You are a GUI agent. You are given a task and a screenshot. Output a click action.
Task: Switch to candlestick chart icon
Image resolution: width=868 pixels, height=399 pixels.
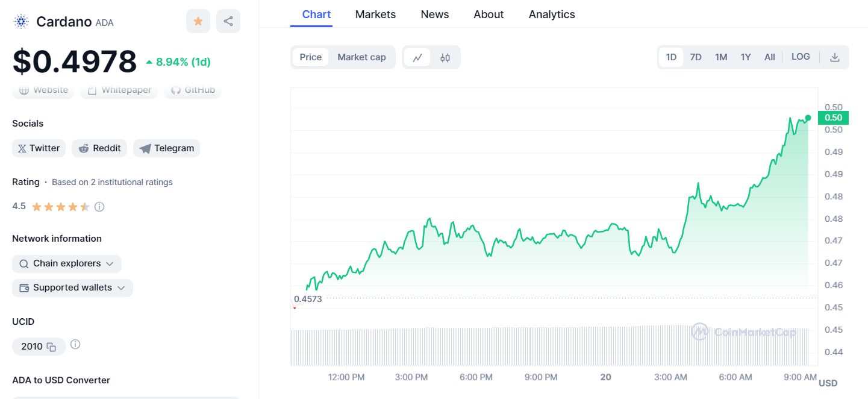[445, 57]
